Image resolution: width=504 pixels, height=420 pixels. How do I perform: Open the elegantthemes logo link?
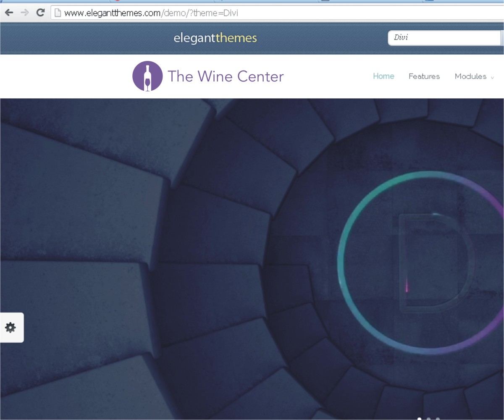215,38
